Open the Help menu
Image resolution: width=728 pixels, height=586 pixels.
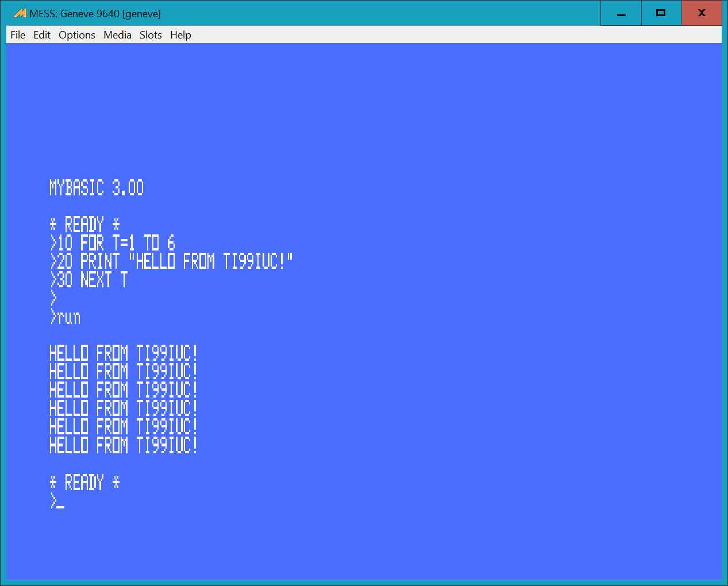click(180, 35)
